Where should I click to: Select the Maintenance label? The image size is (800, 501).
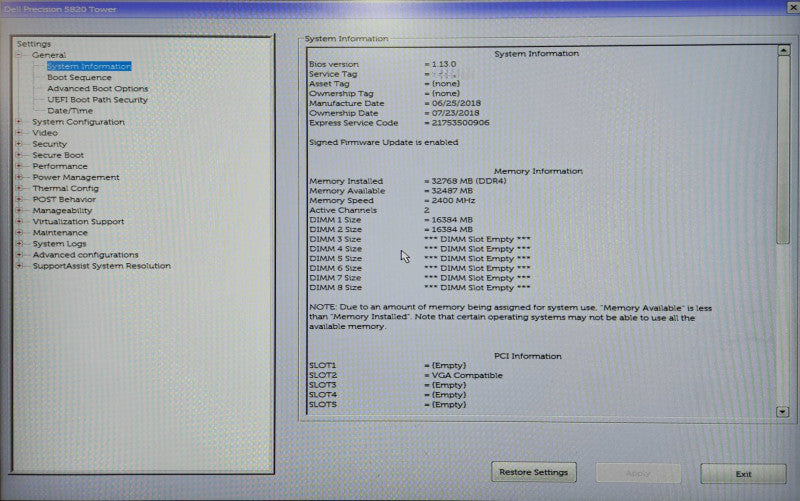pyautogui.click(x=60, y=232)
